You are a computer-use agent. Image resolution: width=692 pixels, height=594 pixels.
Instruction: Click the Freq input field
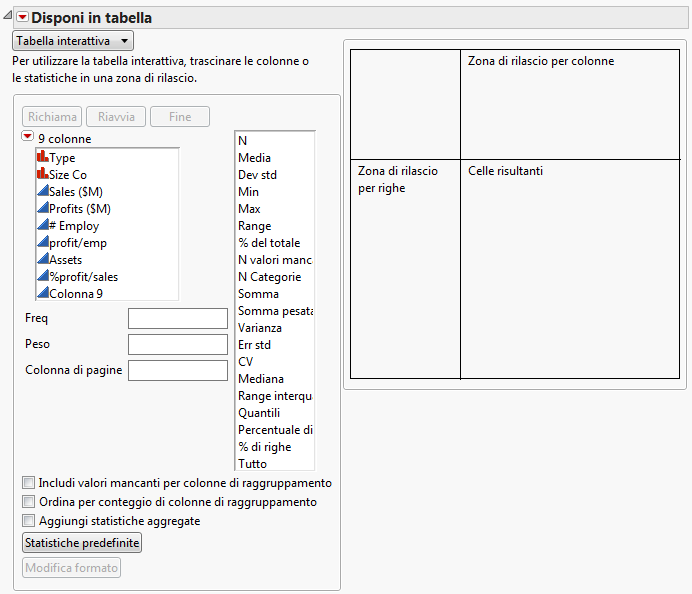(x=178, y=318)
